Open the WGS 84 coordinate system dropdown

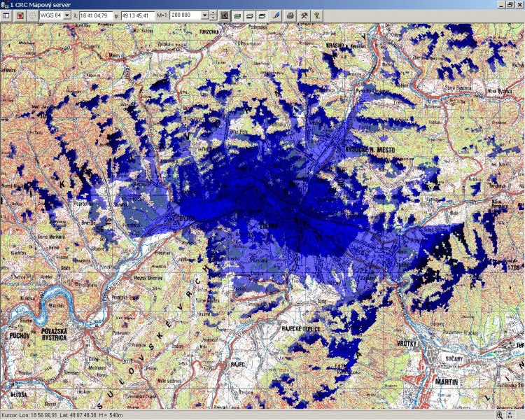click(66, 15)
